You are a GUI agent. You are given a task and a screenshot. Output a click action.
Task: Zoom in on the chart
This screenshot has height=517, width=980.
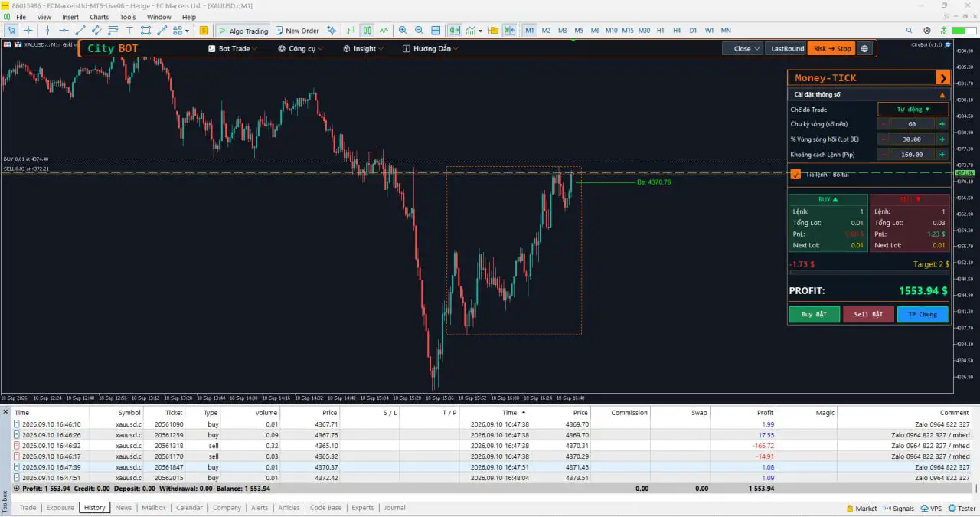coord(403,31)
